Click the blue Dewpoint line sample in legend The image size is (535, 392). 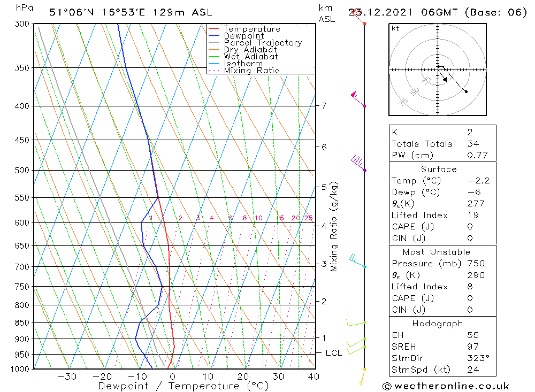214,35
